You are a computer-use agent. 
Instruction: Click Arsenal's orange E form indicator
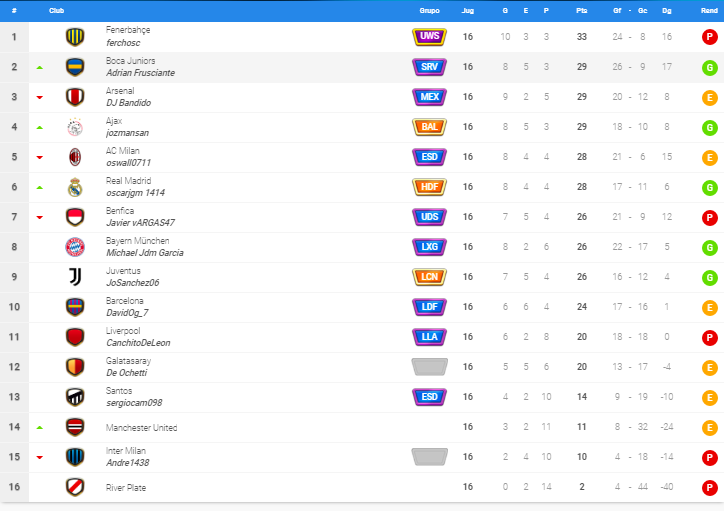tap(709, 97)
